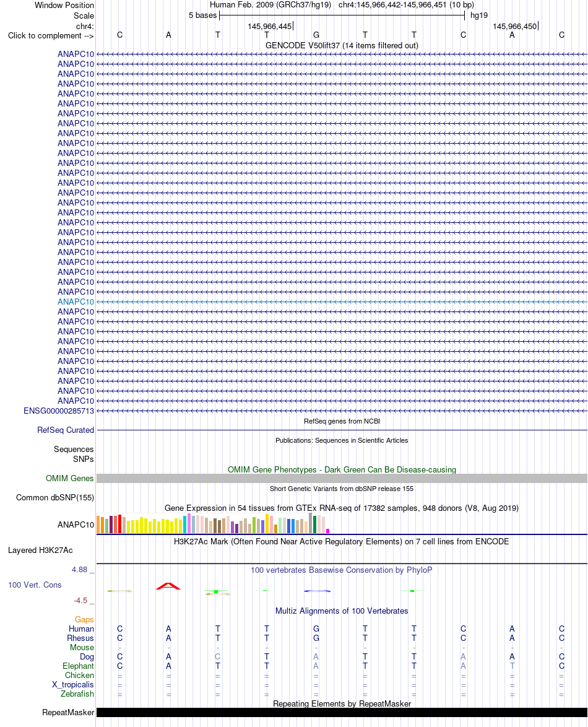588x727 pixels.
Task: Click the Dog species row label
Action: (87, 657)
